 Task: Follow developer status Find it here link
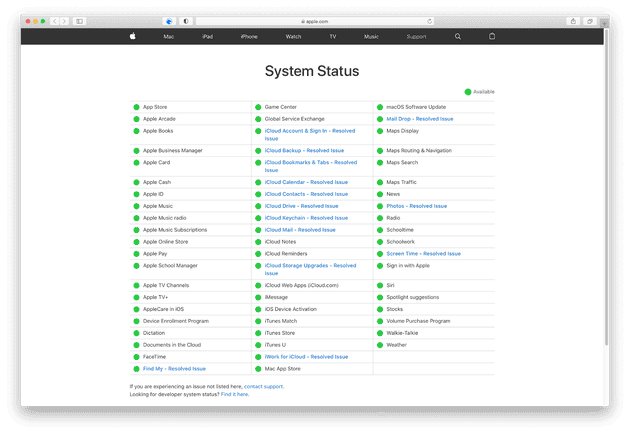pyautogui.click(x=234, y=395)
